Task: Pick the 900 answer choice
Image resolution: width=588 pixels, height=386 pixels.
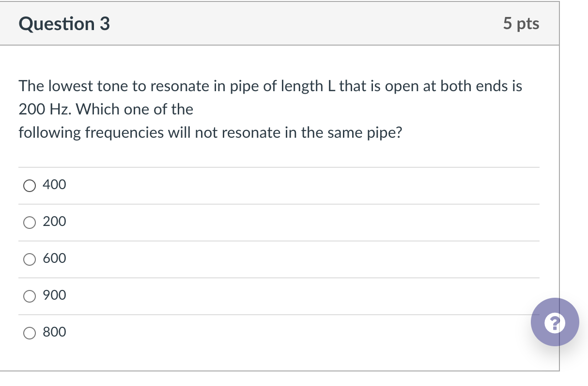Action: point(30,296)
